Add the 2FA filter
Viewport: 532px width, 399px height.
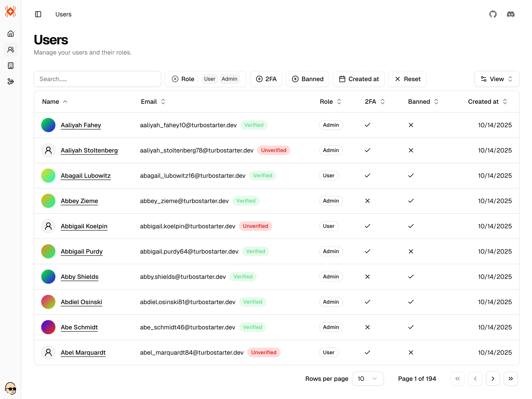pyautogui.click(x=266, y=79)
